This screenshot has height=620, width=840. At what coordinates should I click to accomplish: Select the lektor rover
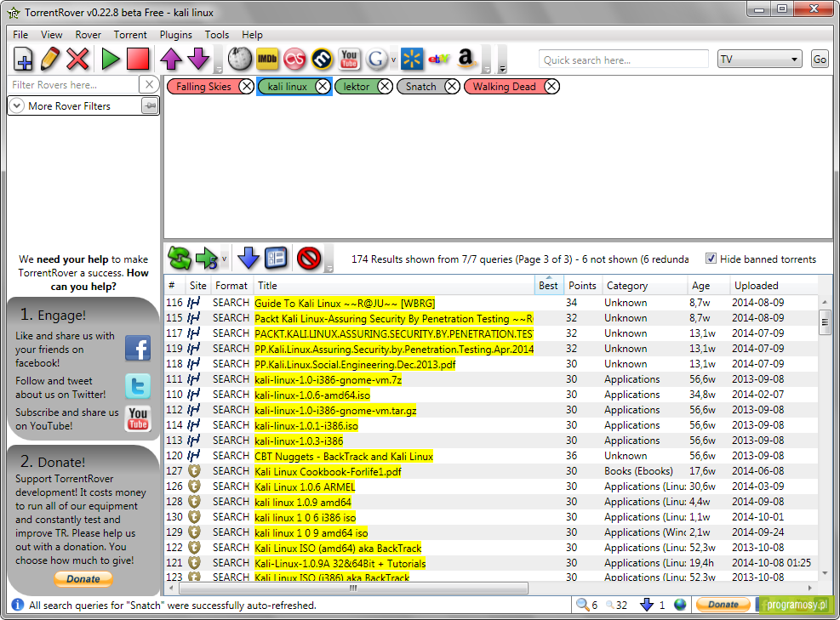pos(357,86)
